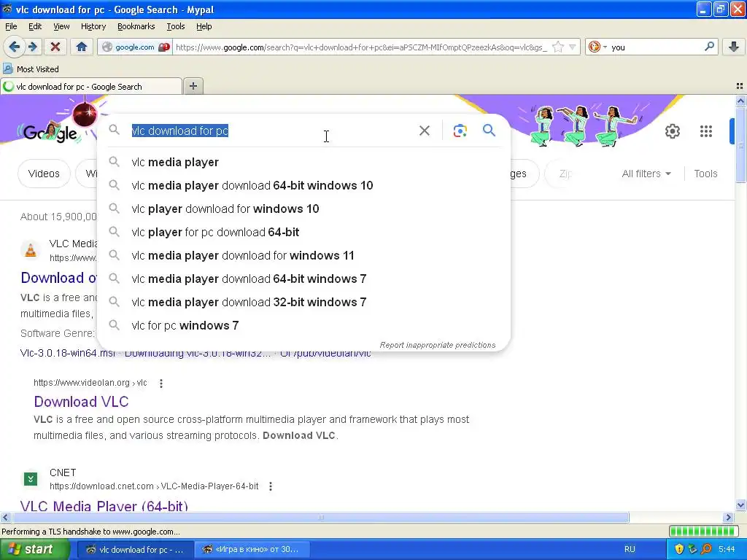The height and width of the screenshot is (560, 747).
Task: Open a new tab with plus button
Action: coord(193,86)
